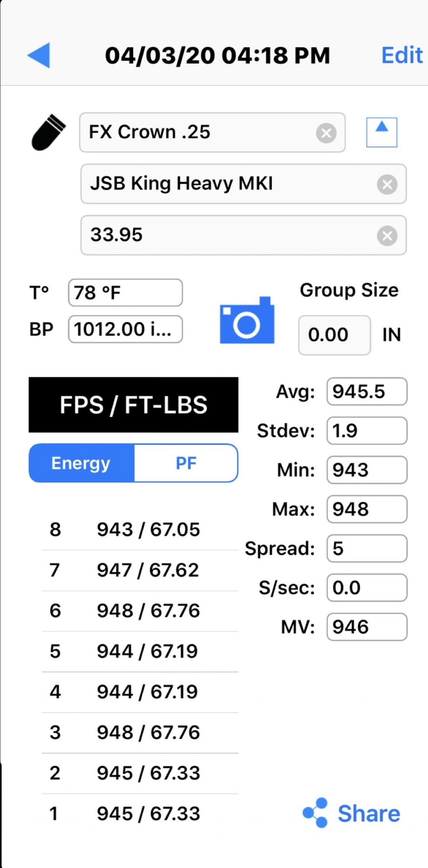Open the BP 1012.00 pressure field
The width and height of the screenshot is (428, 868).
point(125,329)
